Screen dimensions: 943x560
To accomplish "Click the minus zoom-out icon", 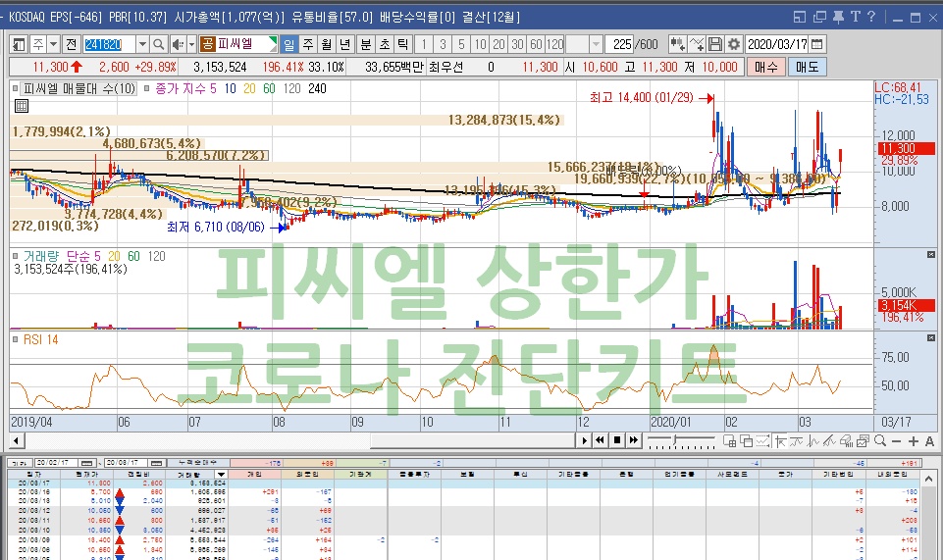I will 897,441.
